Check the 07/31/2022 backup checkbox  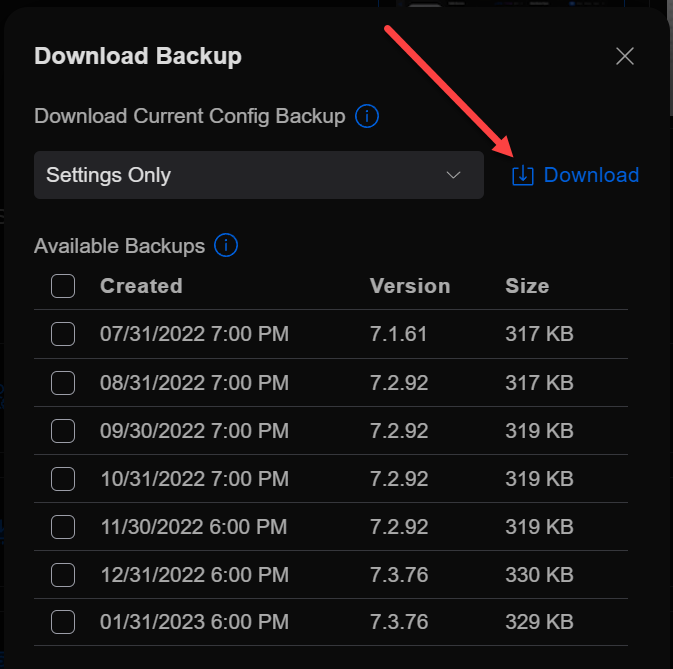(63, 334)
